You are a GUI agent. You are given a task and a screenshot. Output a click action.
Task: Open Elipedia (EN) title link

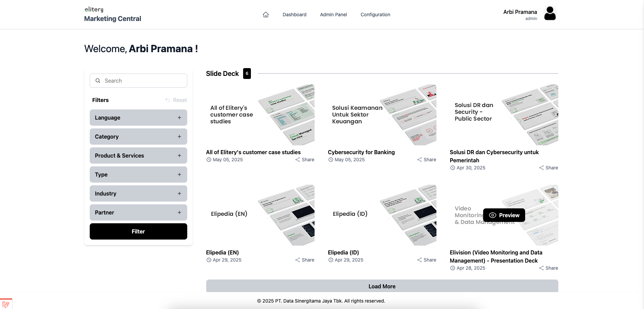point(222,252)
